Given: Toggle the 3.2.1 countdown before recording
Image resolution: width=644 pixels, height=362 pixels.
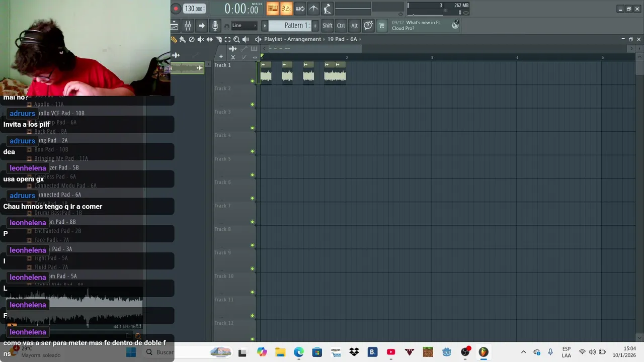Looking at the screenshot, I should click(x=286, y=9).
